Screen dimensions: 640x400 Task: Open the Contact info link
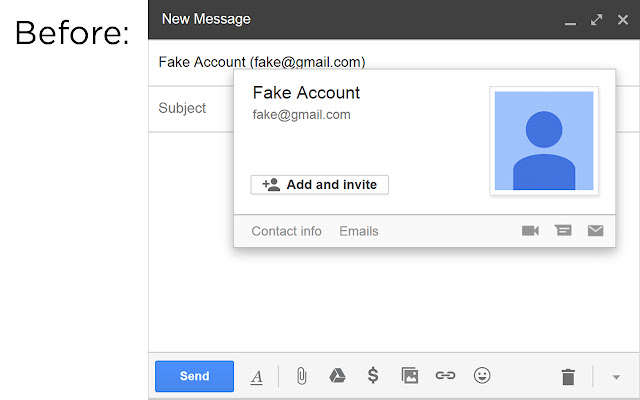click(x=286, y=231)
